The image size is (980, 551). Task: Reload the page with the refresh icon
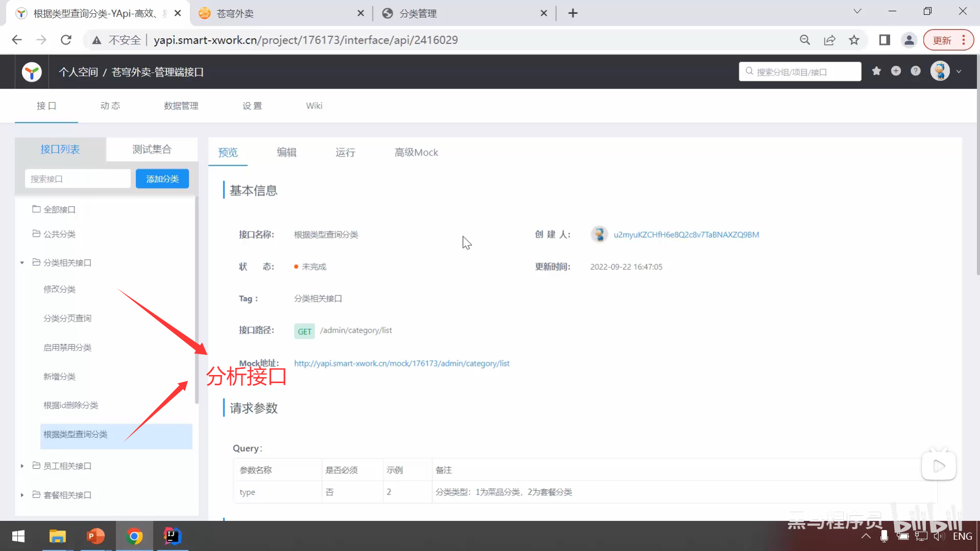point(66,40)
